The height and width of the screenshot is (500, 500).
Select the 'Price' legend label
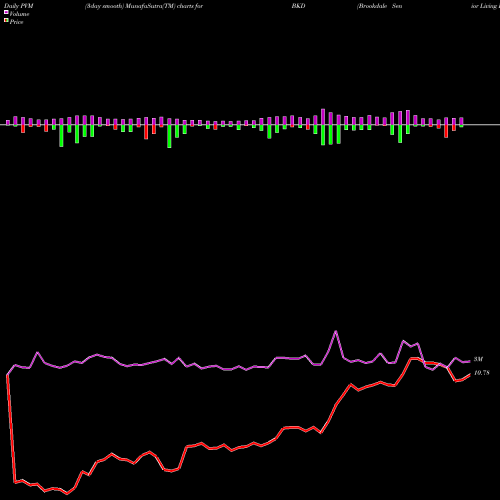(16, 22)
